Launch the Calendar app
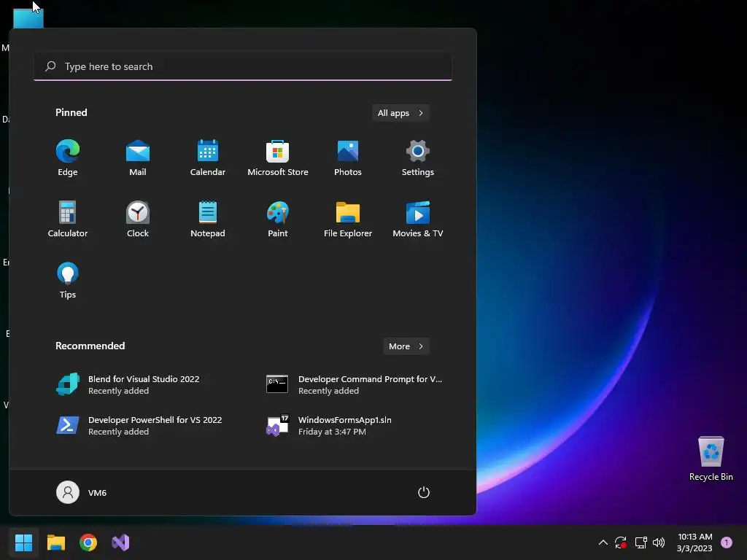 tap(208, 158)
